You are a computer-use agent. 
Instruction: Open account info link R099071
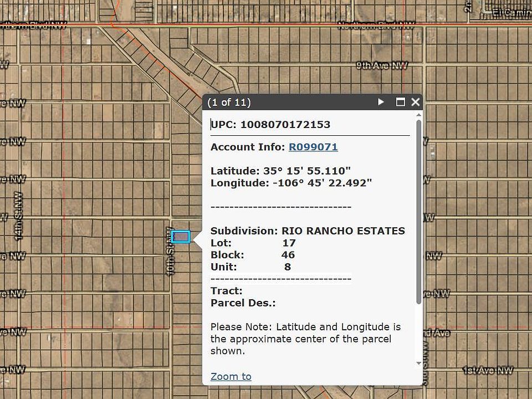click(x=313, y=147)
